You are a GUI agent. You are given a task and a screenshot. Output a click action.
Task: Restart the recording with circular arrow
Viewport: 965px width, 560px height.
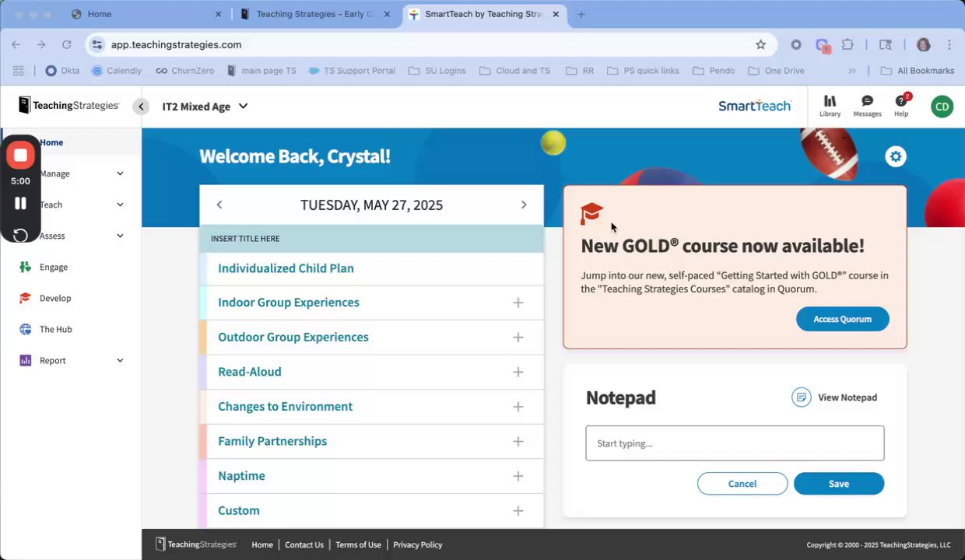click(x=20, y=235)
